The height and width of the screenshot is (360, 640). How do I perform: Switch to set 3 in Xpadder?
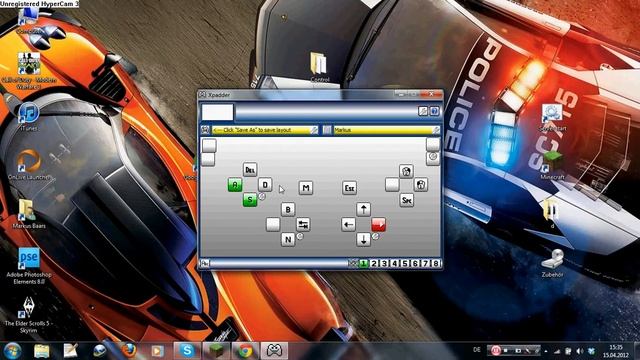click(384, 264)
